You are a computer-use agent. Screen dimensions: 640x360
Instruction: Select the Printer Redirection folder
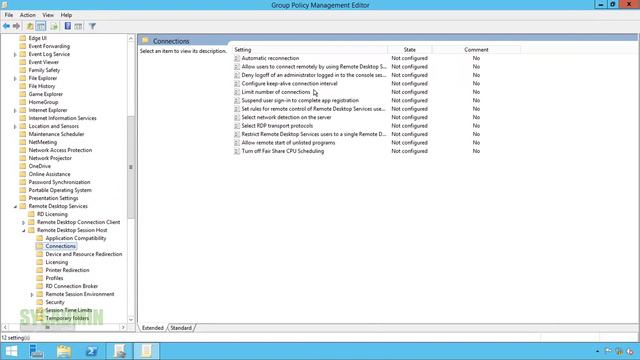[x=67, y=270]
